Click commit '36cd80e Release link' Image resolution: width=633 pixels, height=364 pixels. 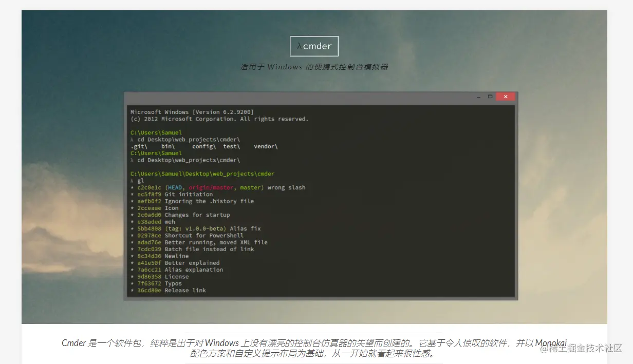pos(168,290)
